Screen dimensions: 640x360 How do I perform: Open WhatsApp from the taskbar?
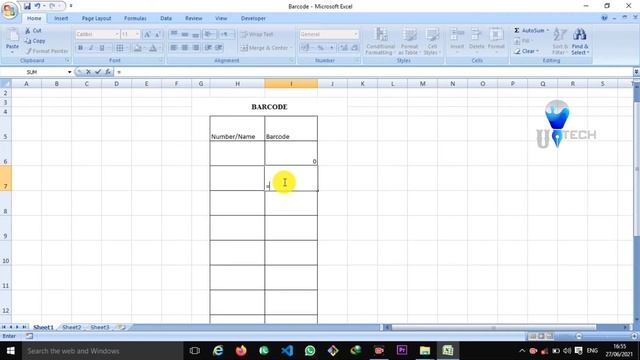coord(310,351)
